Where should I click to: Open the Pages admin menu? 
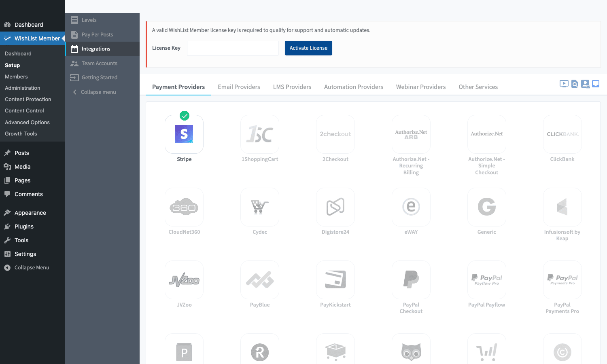pos(32,180)
